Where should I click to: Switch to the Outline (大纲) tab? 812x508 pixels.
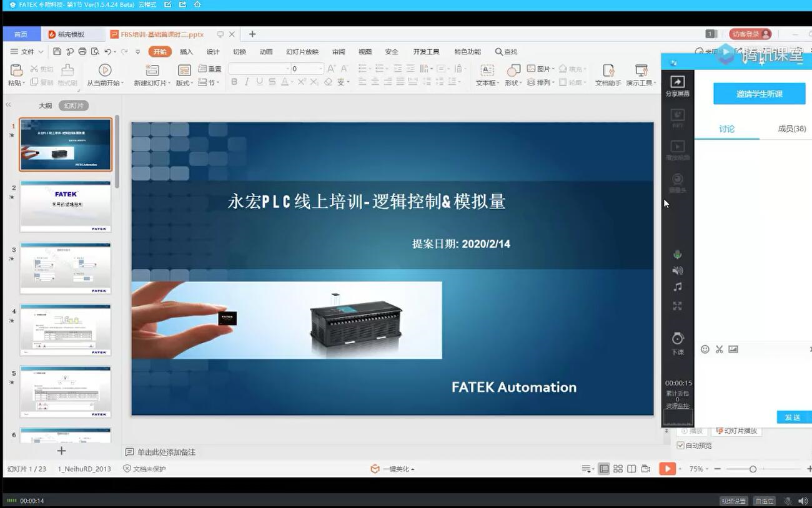tap(46, 105)
